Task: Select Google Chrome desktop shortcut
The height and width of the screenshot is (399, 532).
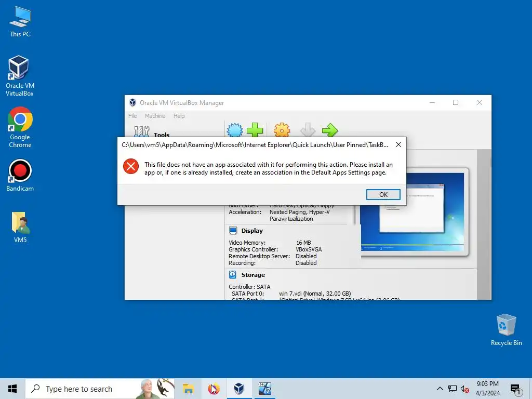Action: [x=20, y=127]
